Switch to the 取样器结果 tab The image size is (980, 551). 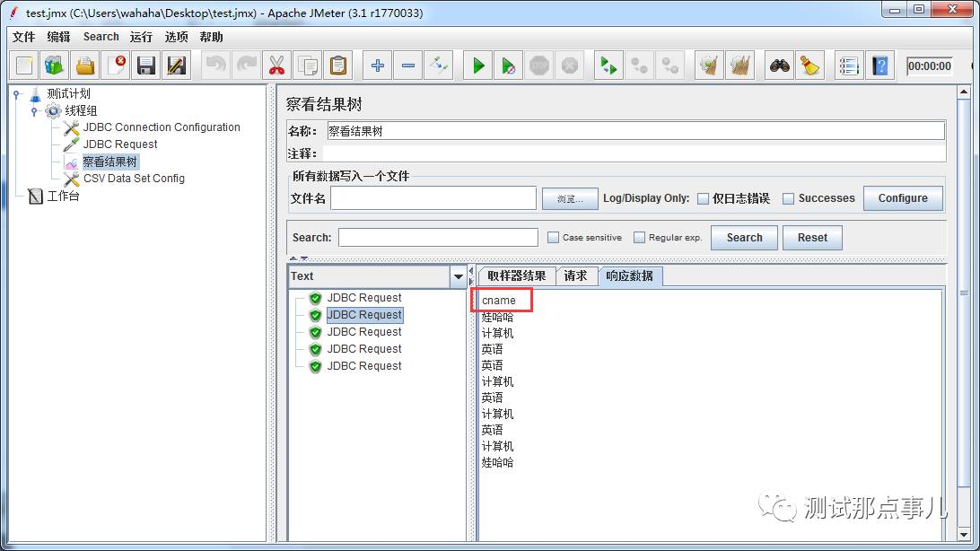(517, 275)
